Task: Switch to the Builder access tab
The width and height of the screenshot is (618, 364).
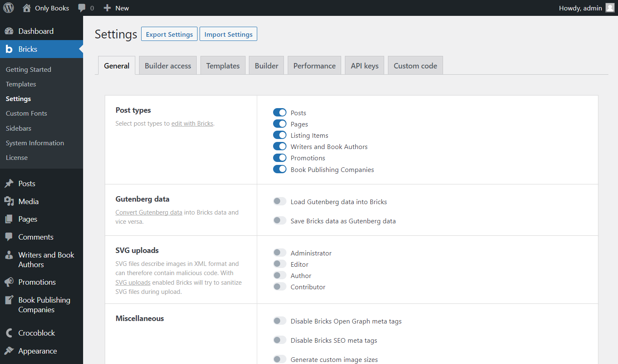Action: coord(168,66)
